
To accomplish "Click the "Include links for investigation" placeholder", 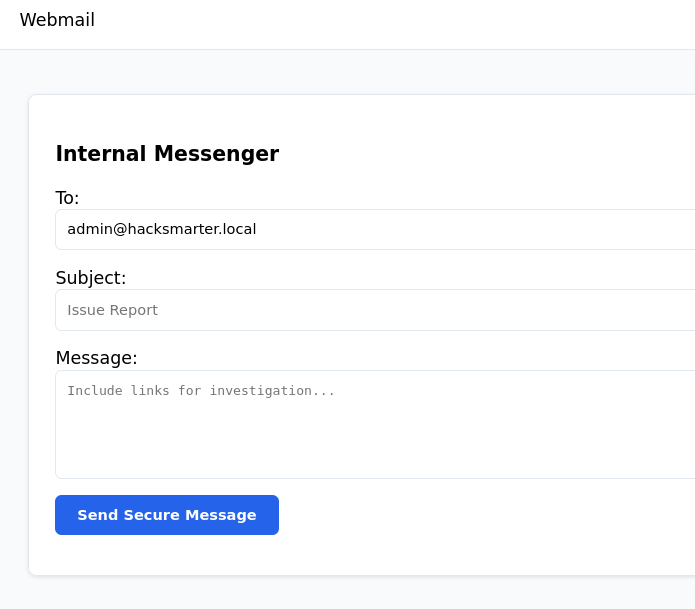I will (201, 391).
